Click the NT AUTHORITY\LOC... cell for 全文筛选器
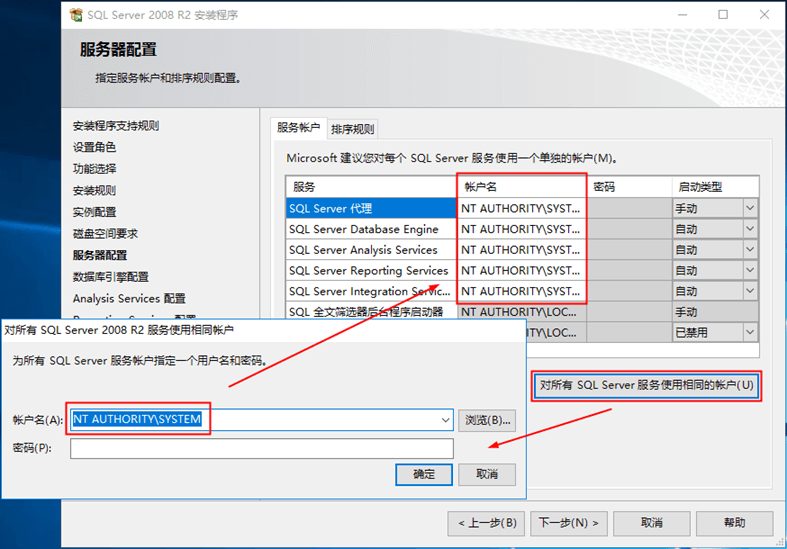The width and height of the screenshot is (787, 549). pyautogui.click(x=521, y=312)
